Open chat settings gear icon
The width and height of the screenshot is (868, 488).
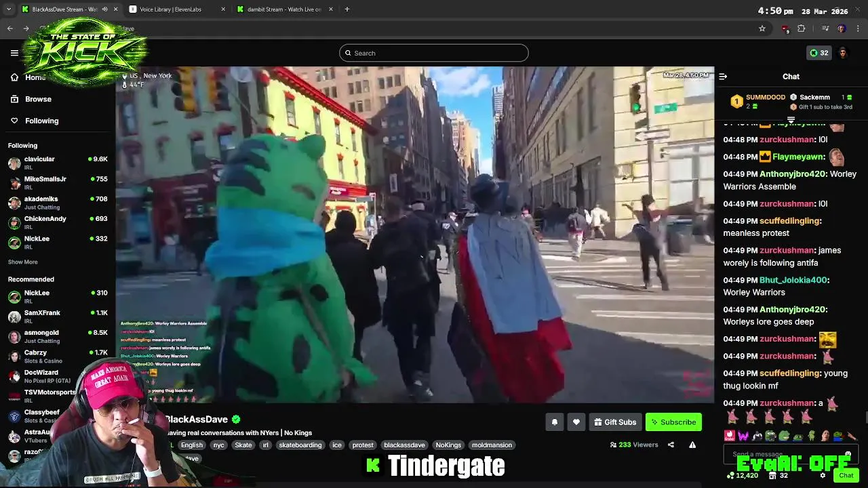tap(823, 475)
